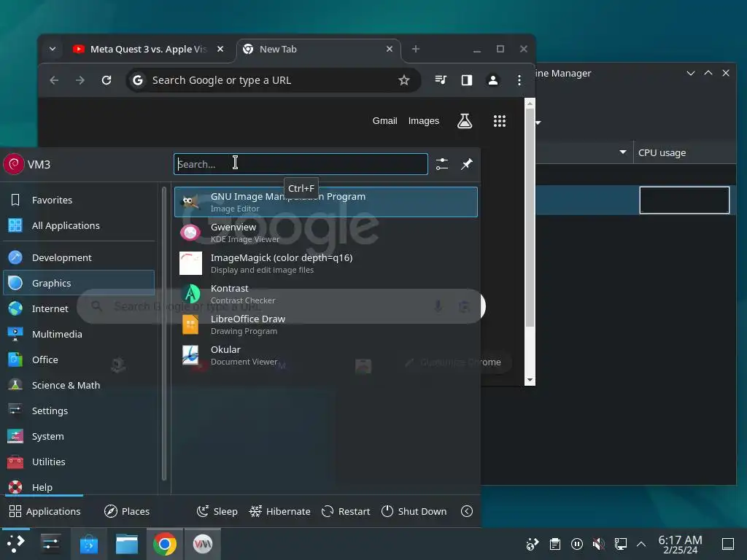
Task: Click Chrome page scrollbar down arrow
Action: pos(530,380)
